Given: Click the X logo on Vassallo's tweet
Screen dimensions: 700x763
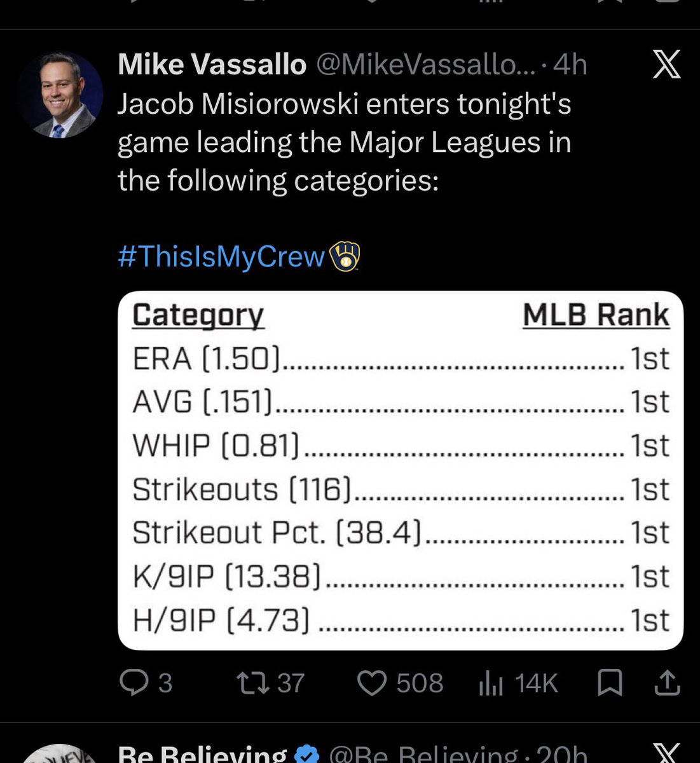Looking at the screenshot, I should [x=667, y=64].
